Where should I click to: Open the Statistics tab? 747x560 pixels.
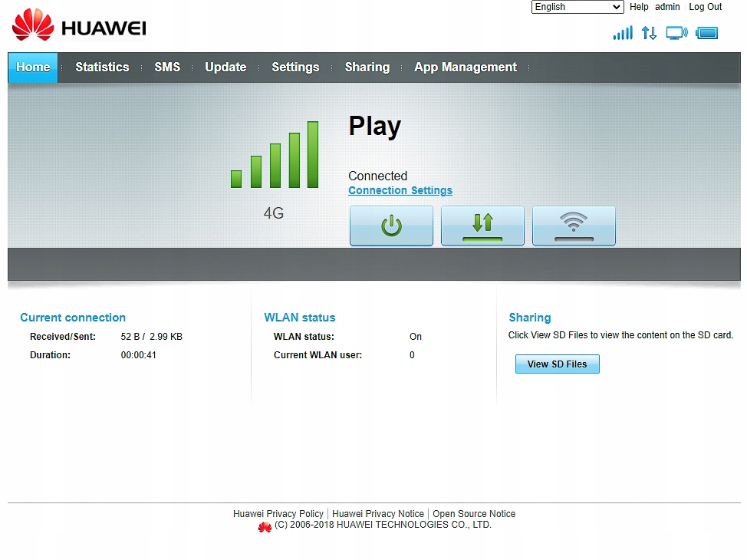pyautogui.click(x=102, y=68)
